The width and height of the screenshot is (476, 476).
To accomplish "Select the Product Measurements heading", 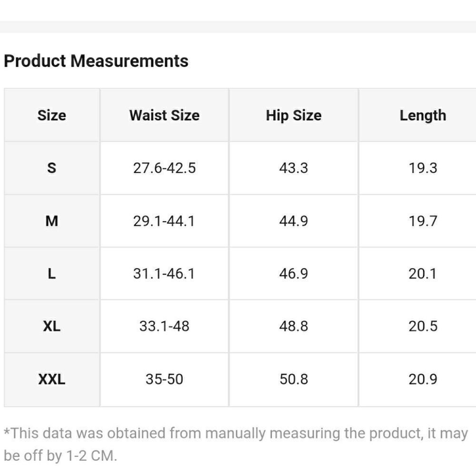I will click(x=96, y=61).
